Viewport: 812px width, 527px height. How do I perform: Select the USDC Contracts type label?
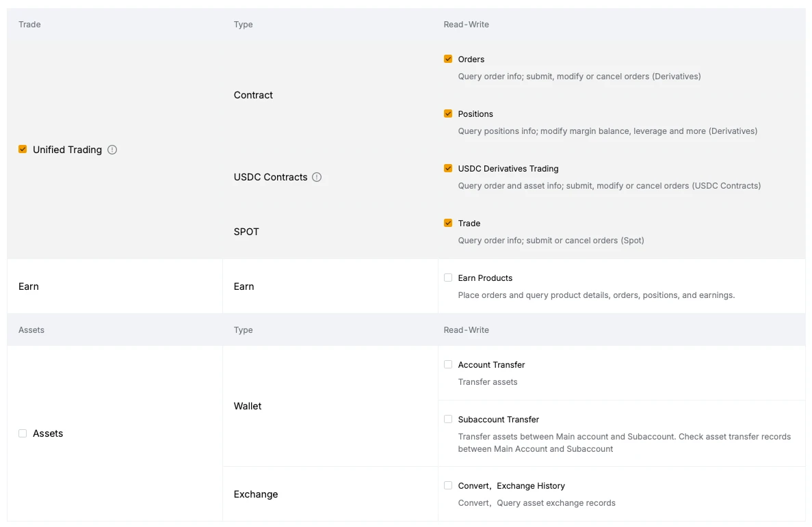tap(270, 177)
